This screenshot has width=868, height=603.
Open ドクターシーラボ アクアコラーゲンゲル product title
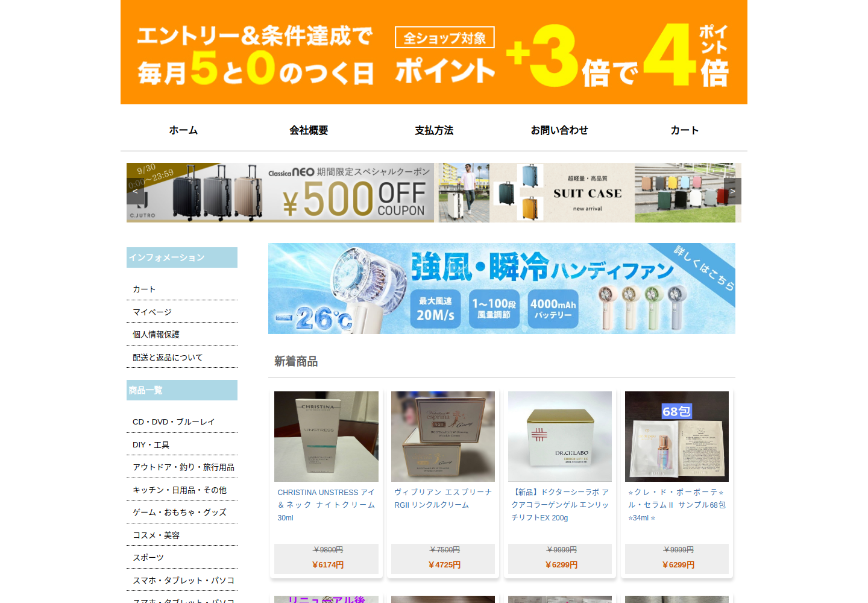click(x=560, y=505)
